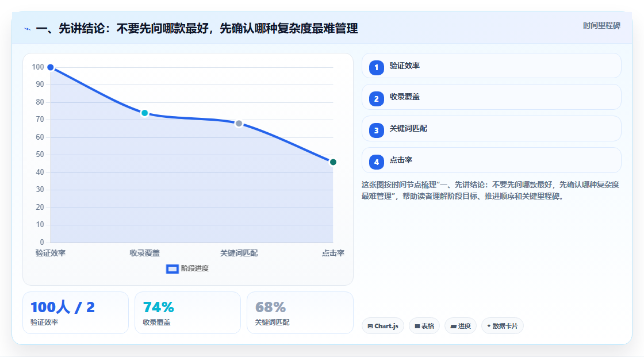This screenshot has width=644, height=357.
Task: Click the numbered badge 1 for 验证效率
Action: (376, 68)
